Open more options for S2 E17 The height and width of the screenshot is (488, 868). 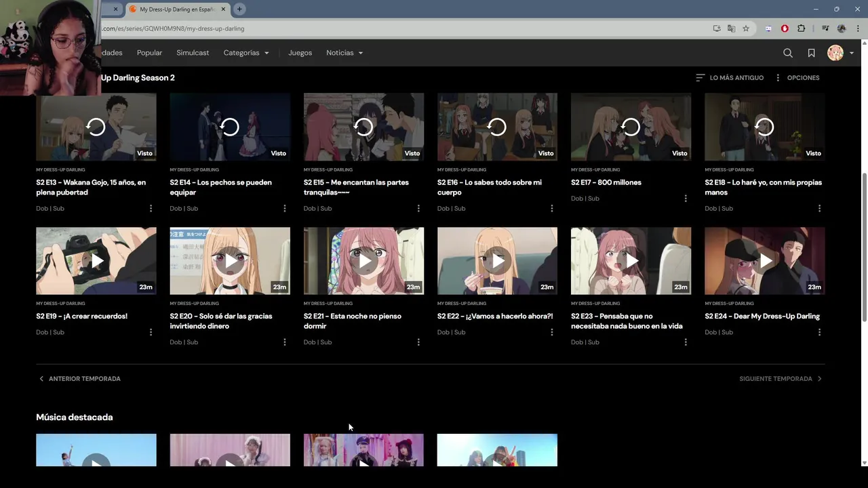[686, 199]
